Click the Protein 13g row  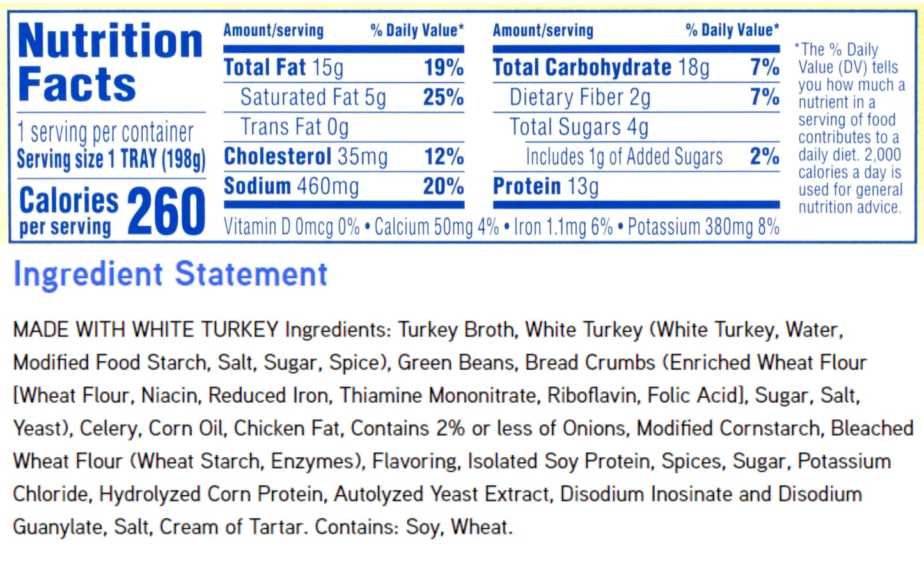[x=545, y=186]
